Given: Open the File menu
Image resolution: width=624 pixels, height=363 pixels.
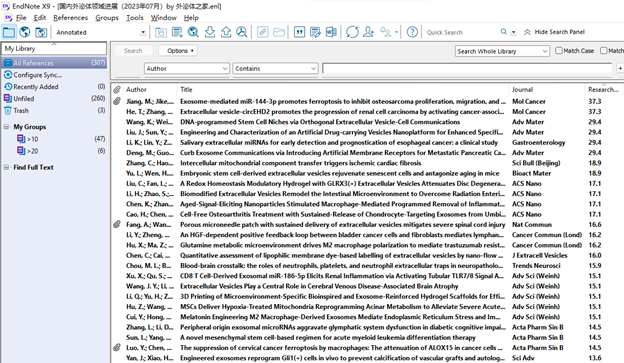Looking at the screenshot, I should [x=21, y=18].
